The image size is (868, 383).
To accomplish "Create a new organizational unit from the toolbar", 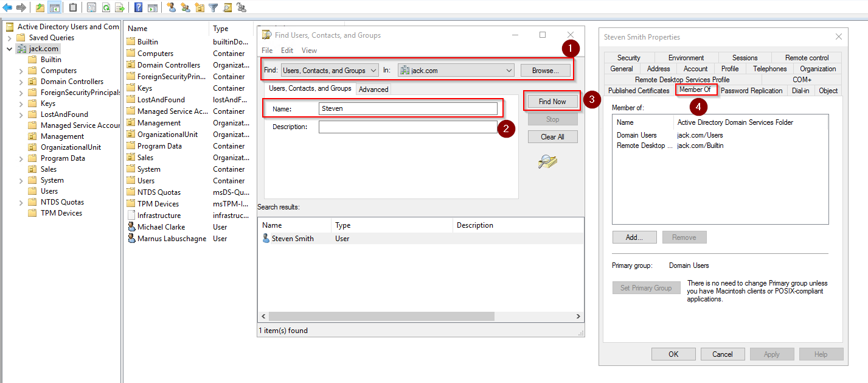I will (201, 7).
